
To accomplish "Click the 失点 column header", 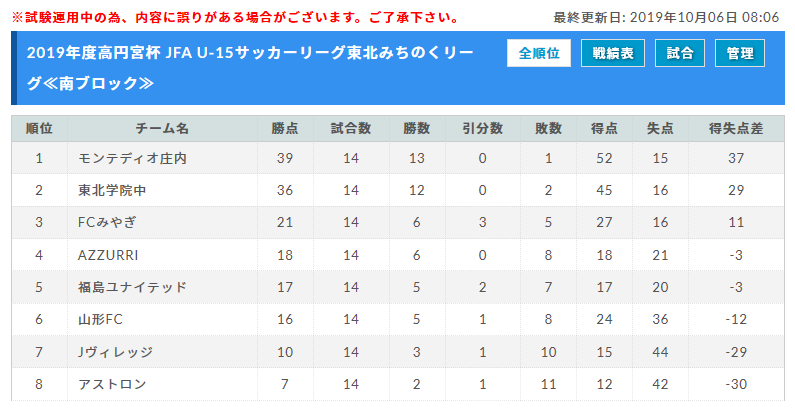I will [x=660, y=129].
